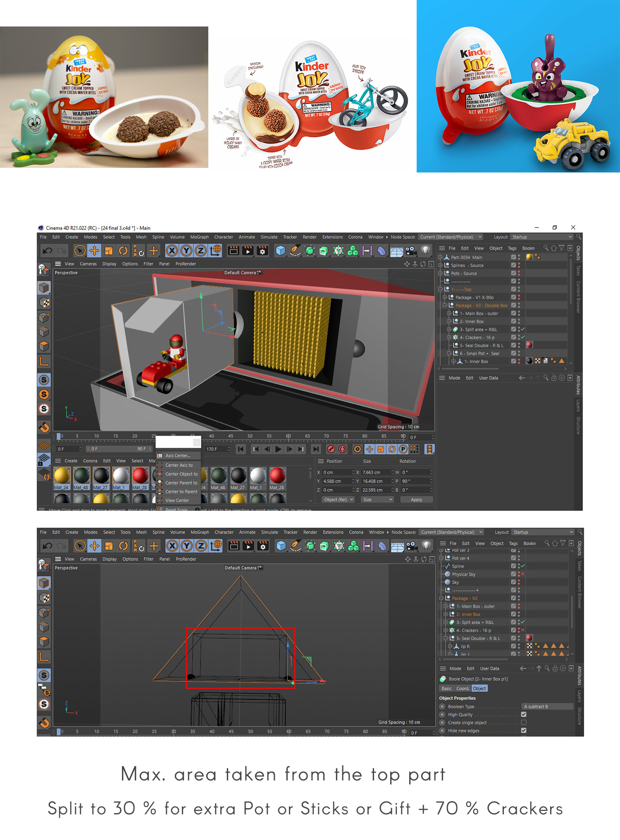The width and height of the screenshot is (620, 840).
Task: Expand 1- Main Box - outer in upper tree
Action: click(x=449, y=314)
